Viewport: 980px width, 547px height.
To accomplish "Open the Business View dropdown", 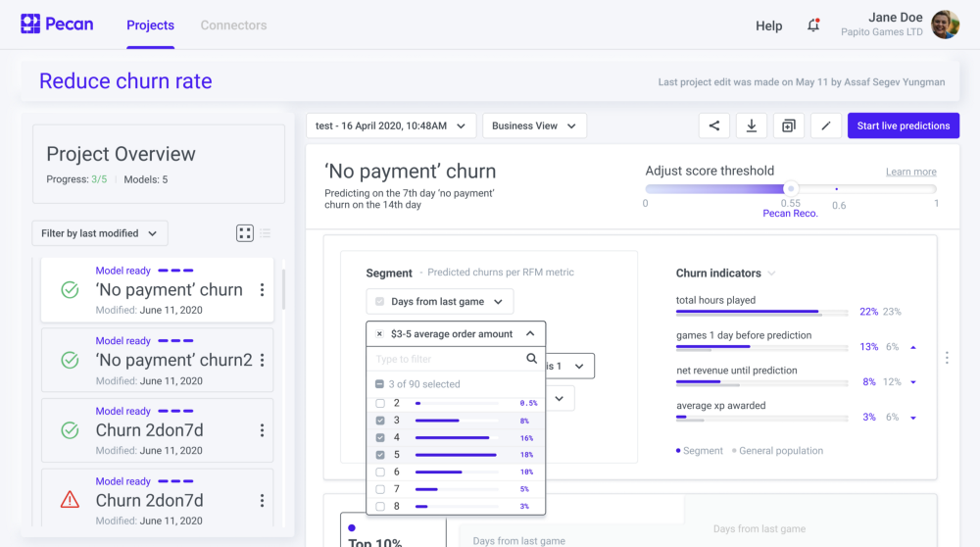I will coord(534,125).
